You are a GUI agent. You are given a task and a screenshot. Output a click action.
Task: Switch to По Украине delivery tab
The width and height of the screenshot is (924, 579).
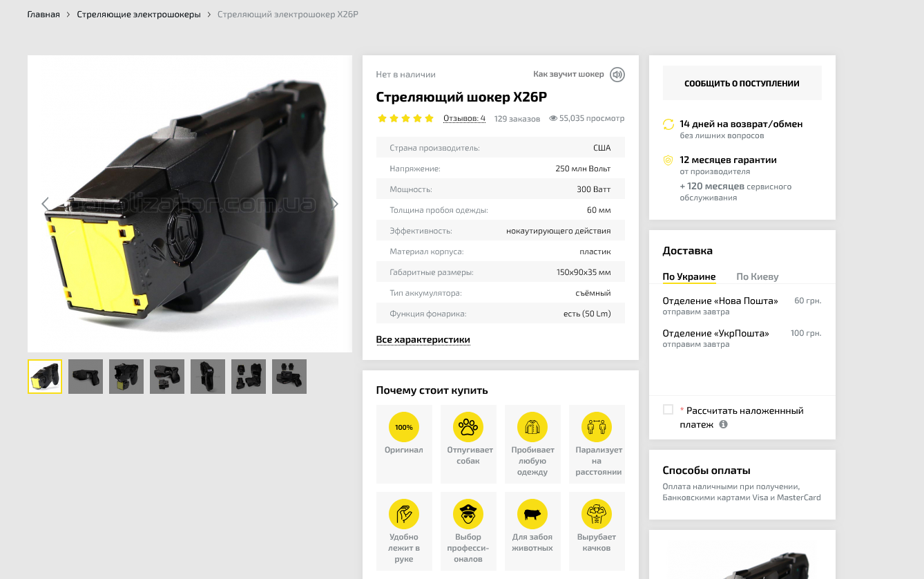tap(689, 276)
